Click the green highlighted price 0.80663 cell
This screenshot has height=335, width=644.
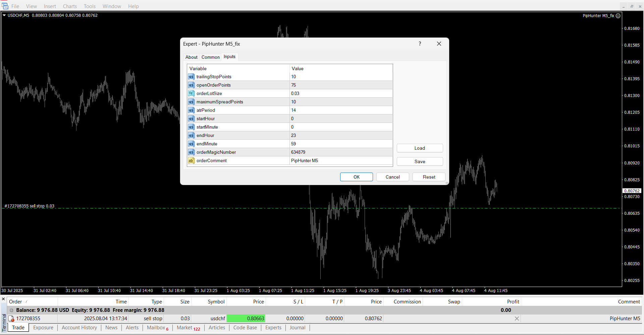pos(246,319)
